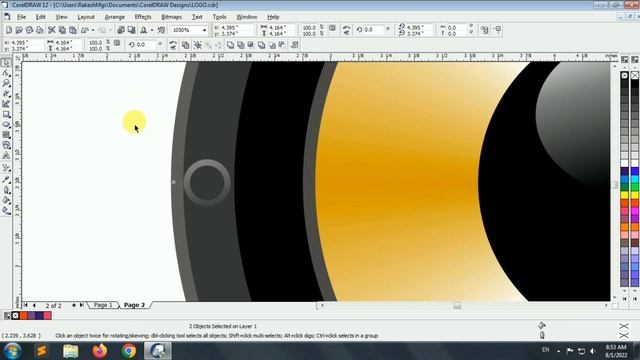The image size is (640, 360).
Task: Open the Tools menu
Action: 219,17
